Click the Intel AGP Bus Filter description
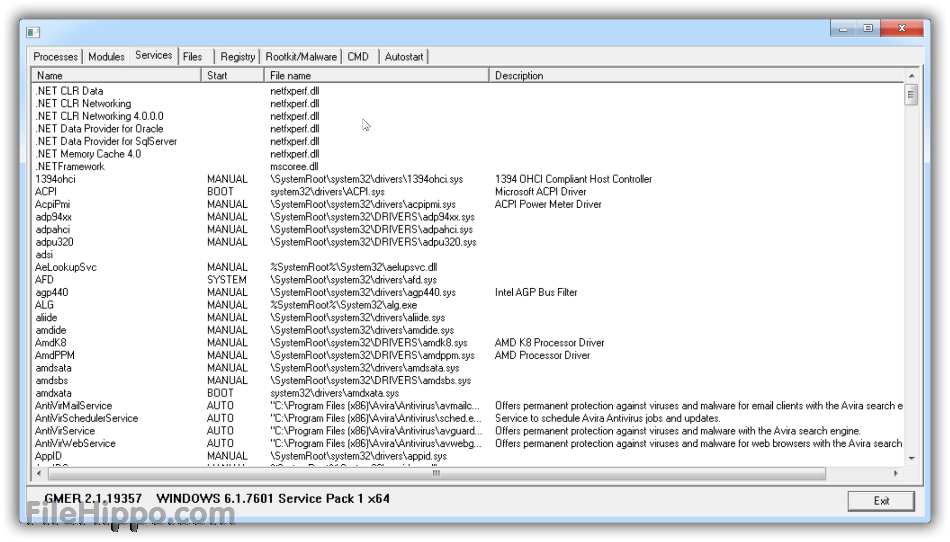The width and height of the screenshot is (950, 542). coord(536,292)
